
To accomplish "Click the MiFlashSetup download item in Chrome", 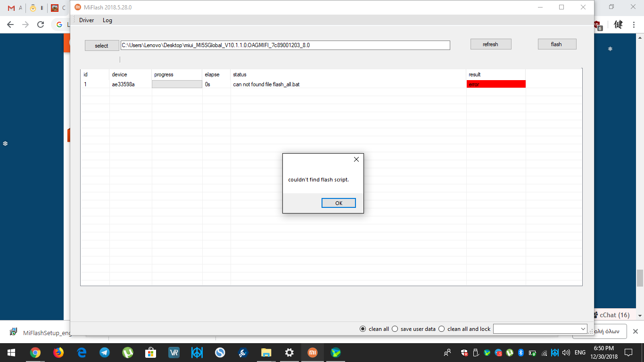I will (x=41, y=332).
